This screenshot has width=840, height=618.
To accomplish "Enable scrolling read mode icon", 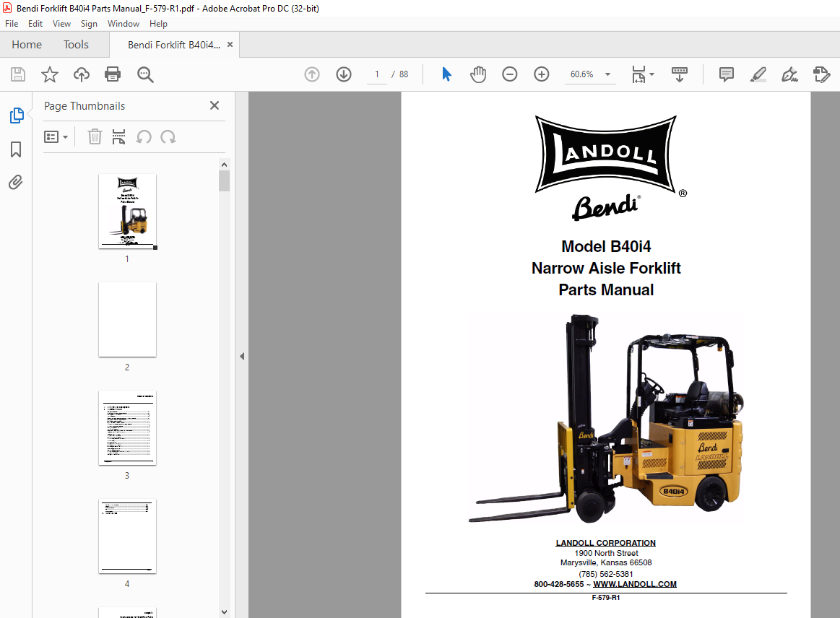I will click(x=679, y=74).
